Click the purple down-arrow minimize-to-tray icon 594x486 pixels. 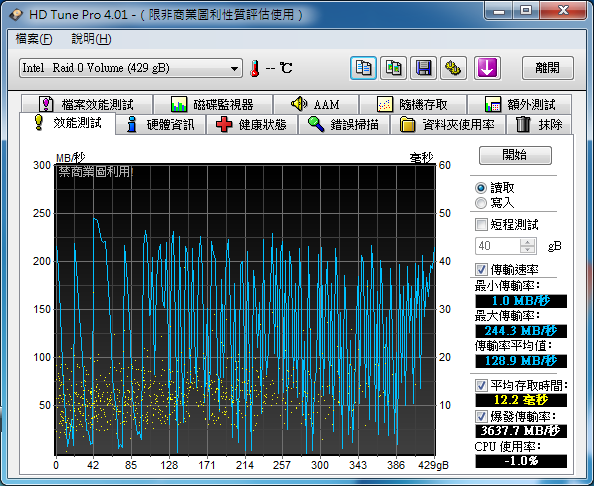coord(487,68)
